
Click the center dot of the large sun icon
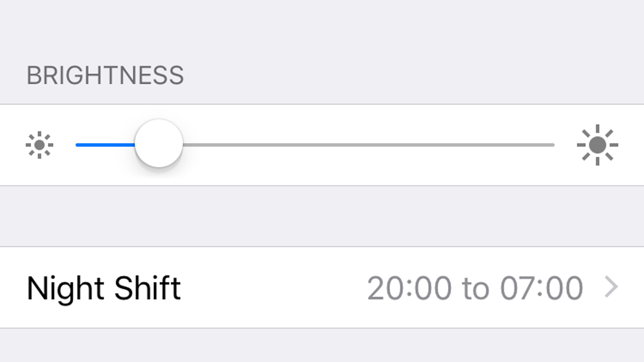tap(597, 145)
